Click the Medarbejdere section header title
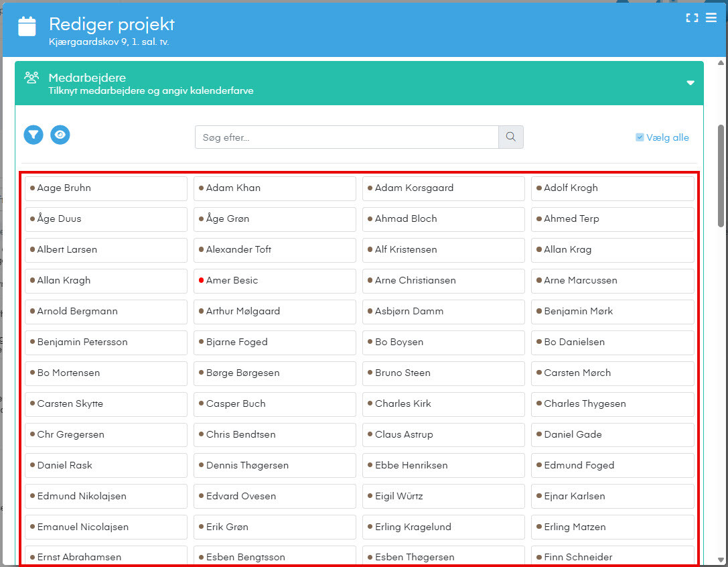This screenshot has width=728, height=567. 87,78
